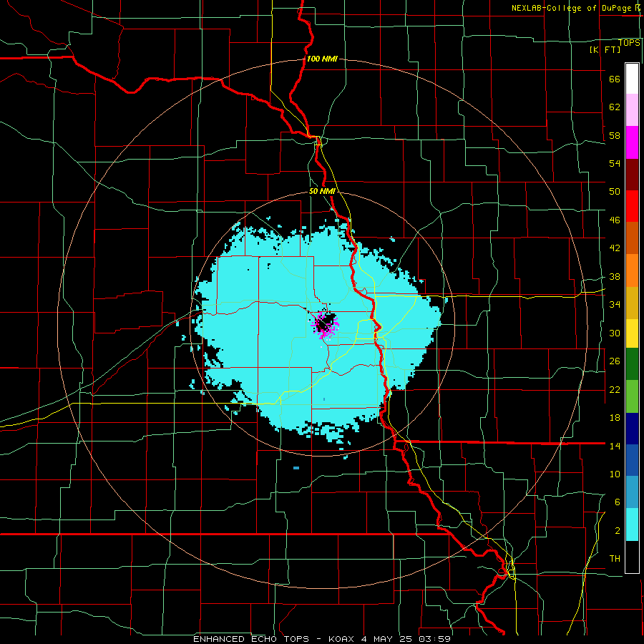Click the ENHANCED ECHO TOPS title text

(251, 639)
